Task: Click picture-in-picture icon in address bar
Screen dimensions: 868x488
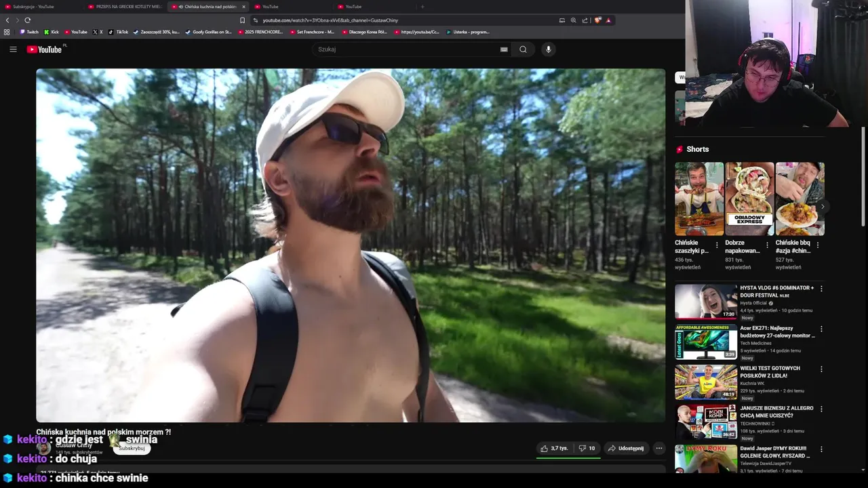Action: [561, 20]
